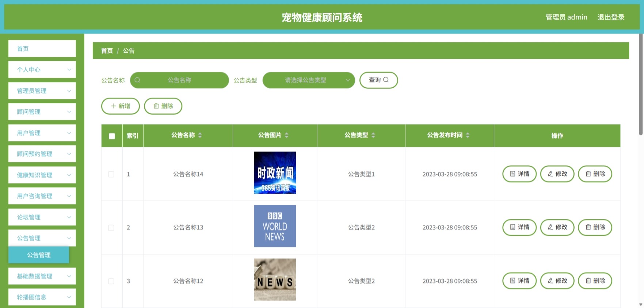Click 管理员 admin in the header
Viewport: 644px width, 308px height.
tap(566, 17)
